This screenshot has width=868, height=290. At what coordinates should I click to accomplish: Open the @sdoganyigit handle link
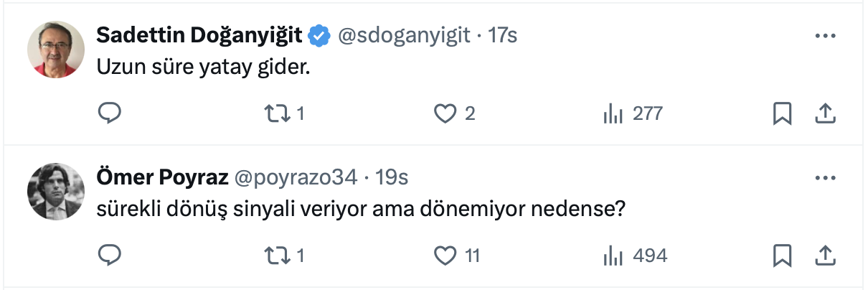pos(404,35)
